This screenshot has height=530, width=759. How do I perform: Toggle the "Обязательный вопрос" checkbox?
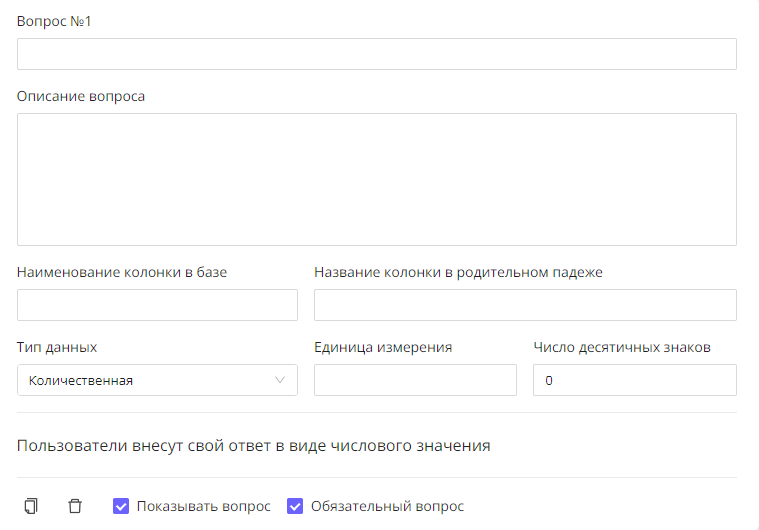[x=295, y=506]
